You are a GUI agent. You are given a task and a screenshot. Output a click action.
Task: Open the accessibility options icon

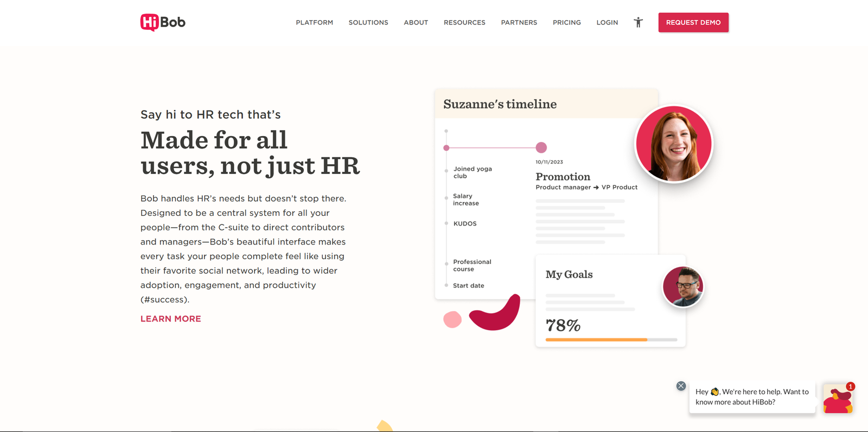click(x=639, y=22)
